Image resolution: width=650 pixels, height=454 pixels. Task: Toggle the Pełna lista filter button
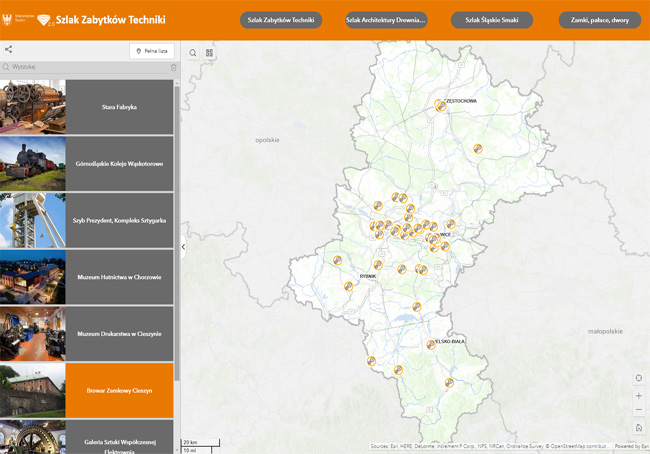point(152,51)
